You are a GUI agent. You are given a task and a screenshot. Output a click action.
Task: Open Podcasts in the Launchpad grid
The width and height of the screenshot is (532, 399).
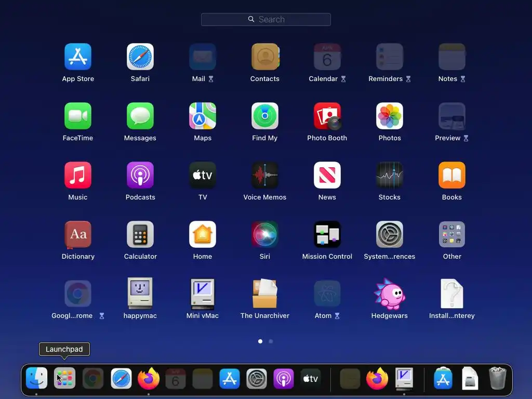(x=140, y=175)
